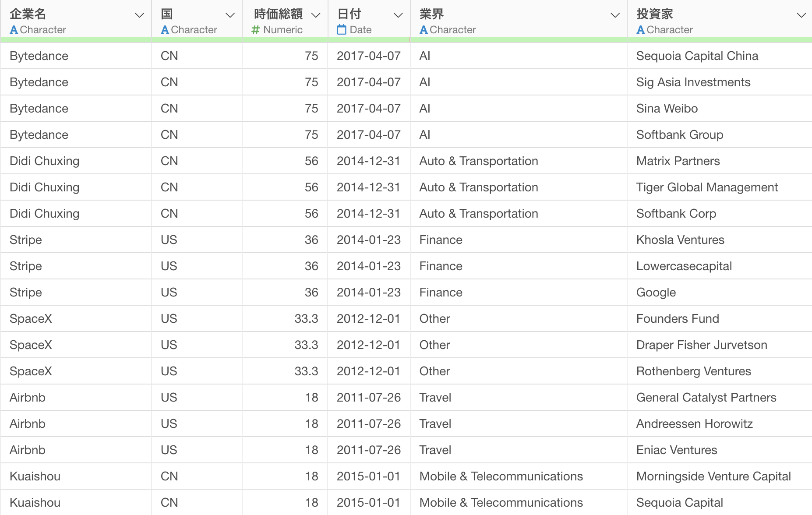Viewport: 812px width, 515px height.
Task: Click Travel in the Eniac Ventures row
Action: coord(435,450)
